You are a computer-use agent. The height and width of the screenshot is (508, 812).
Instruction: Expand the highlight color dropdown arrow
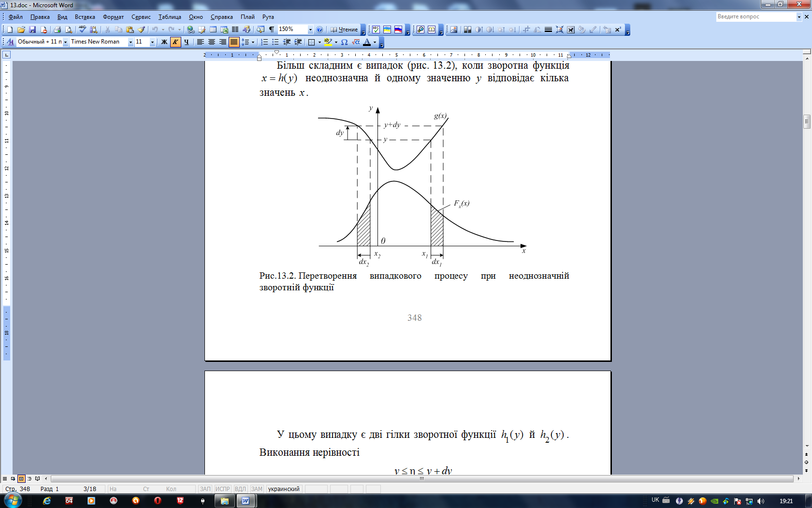coord(336,42)
